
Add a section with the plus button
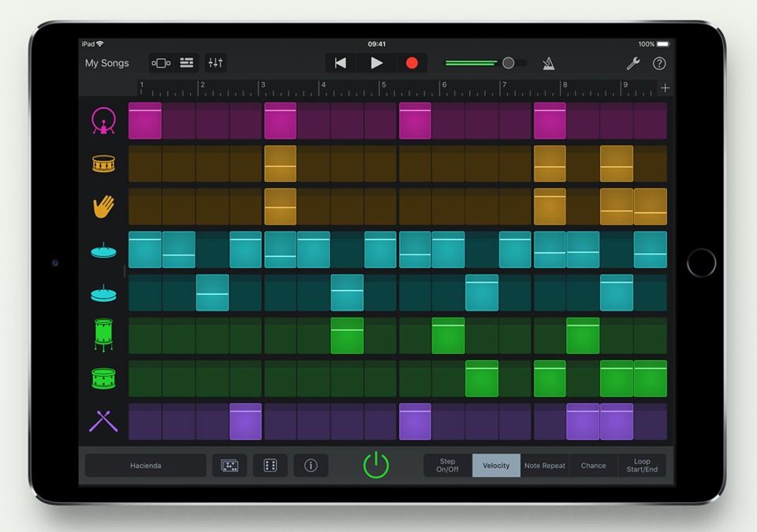(x=665, y=88)
